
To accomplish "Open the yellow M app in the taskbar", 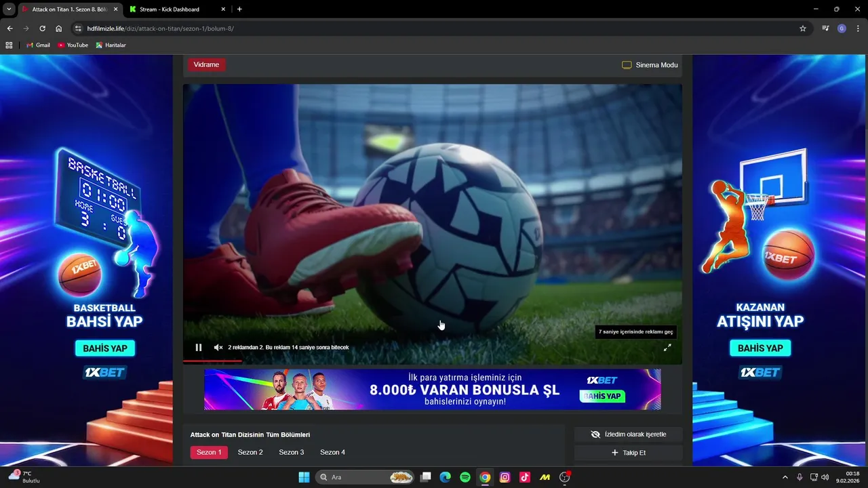I will click(x=545, y=477).
